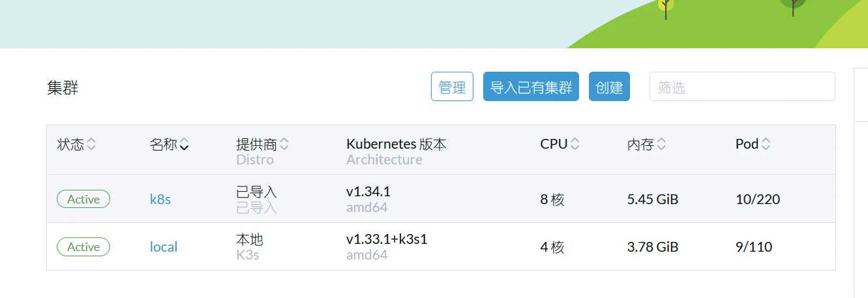Open the k8s cluster link
Image resolution: width=868 pixels, height=298 pixels.
[160, 200]
